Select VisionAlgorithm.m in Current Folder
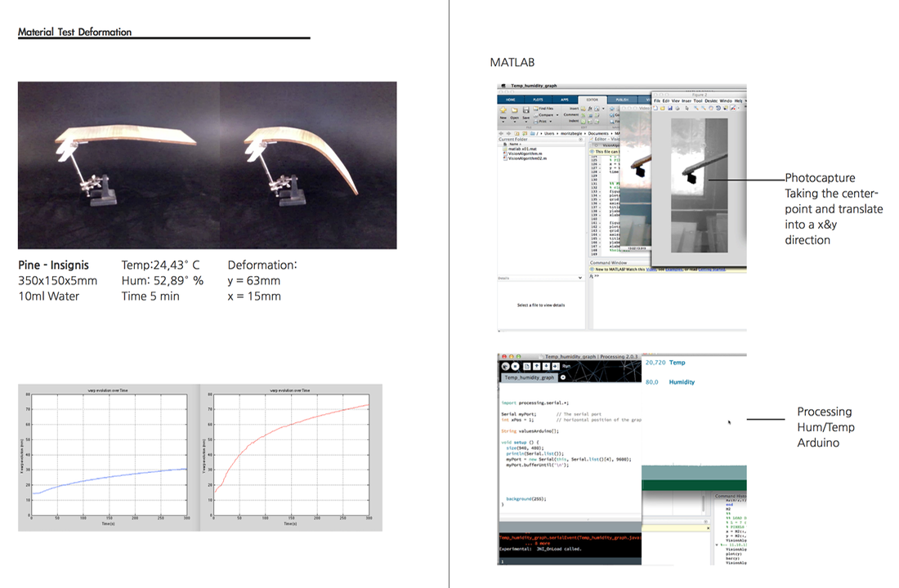Screen dimensions: 899x588 [x=524, y=154]
